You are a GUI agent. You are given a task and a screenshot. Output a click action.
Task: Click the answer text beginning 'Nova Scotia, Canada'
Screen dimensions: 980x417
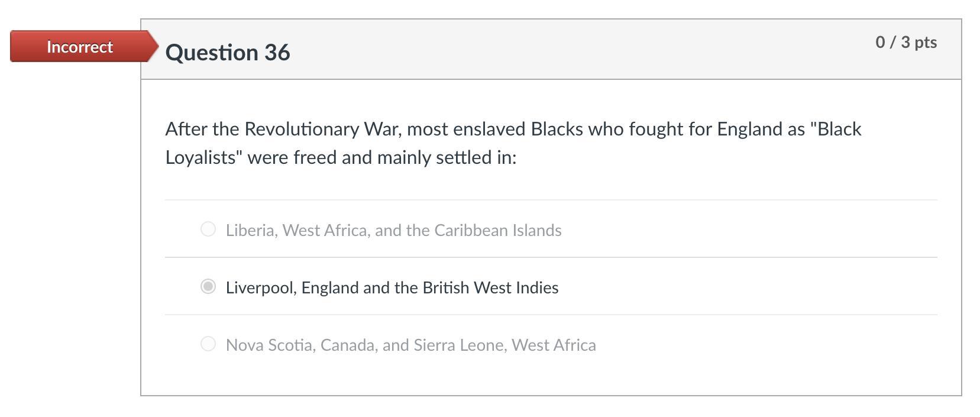(410, 345)
